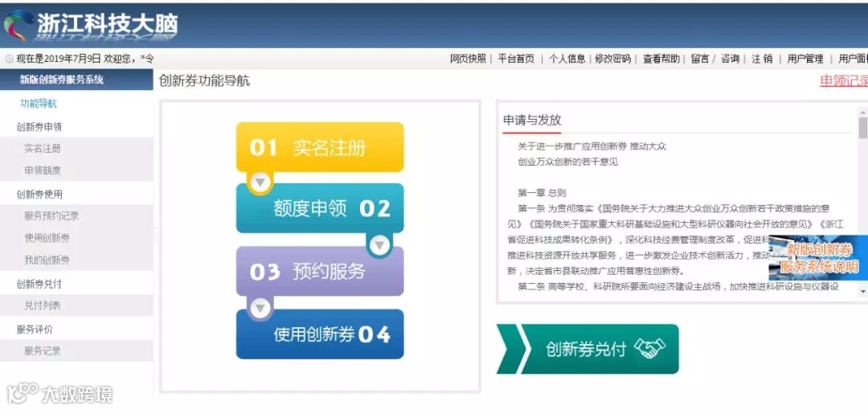Screen dimensions: 868x410
Task: Click the 浙江科技大脑 logo icon
Action: point(17,25)
